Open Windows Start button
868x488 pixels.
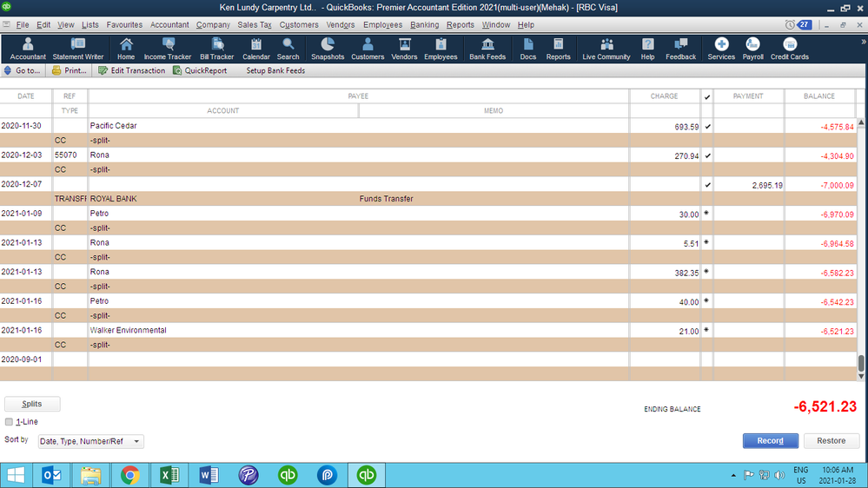[16, 475]
